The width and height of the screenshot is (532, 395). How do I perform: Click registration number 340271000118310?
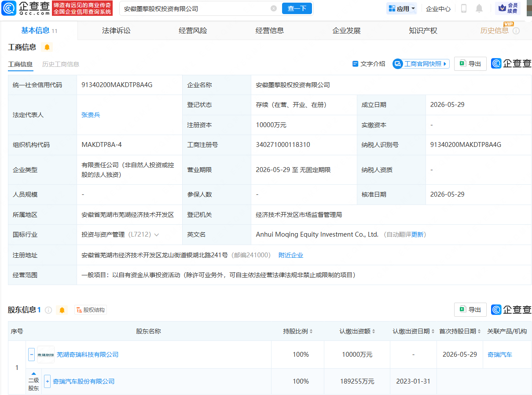(x=283, y=145)
